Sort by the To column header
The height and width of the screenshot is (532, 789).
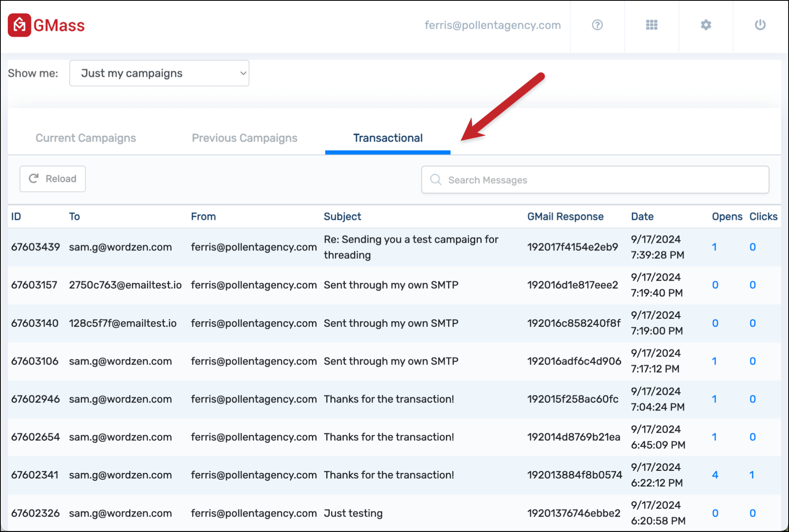coord(74,216)
